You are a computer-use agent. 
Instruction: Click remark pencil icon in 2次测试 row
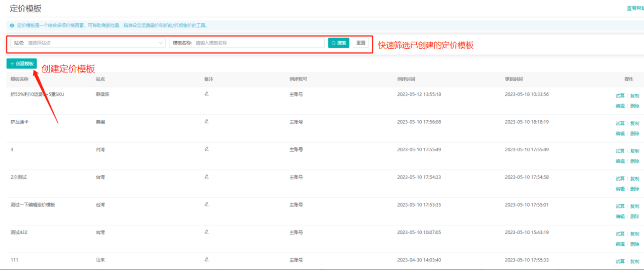tap(207, 177)
